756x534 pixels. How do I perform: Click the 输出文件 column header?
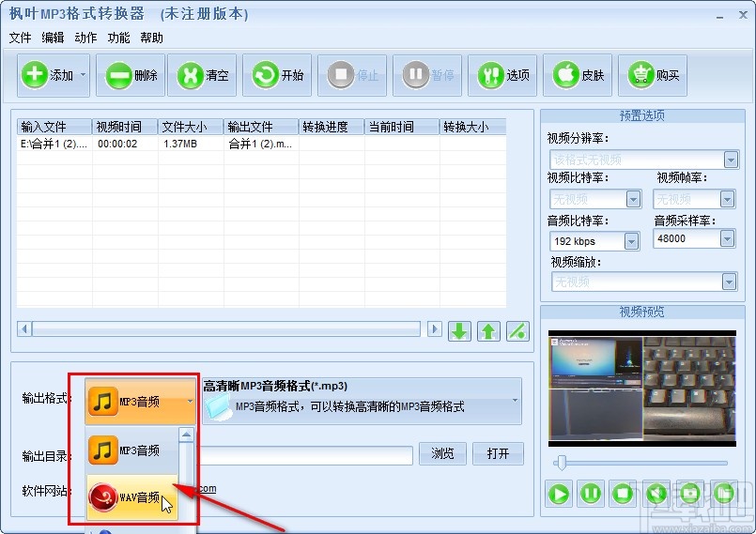pyautogui.click(x=261, y=127)
